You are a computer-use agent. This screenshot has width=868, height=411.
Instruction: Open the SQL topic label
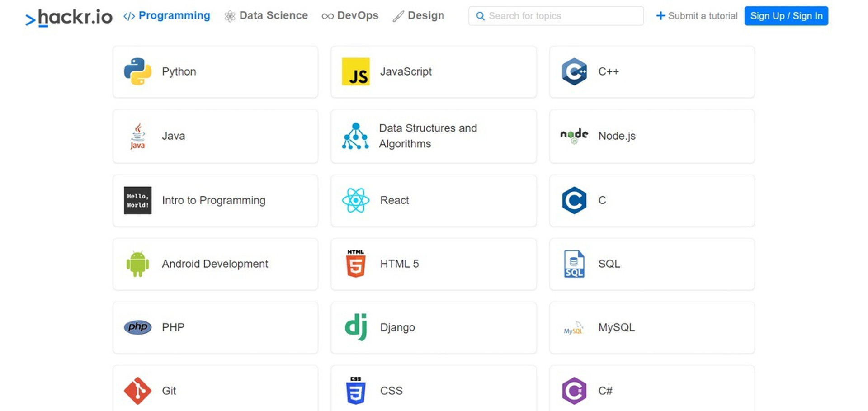[x=609, y=264]
